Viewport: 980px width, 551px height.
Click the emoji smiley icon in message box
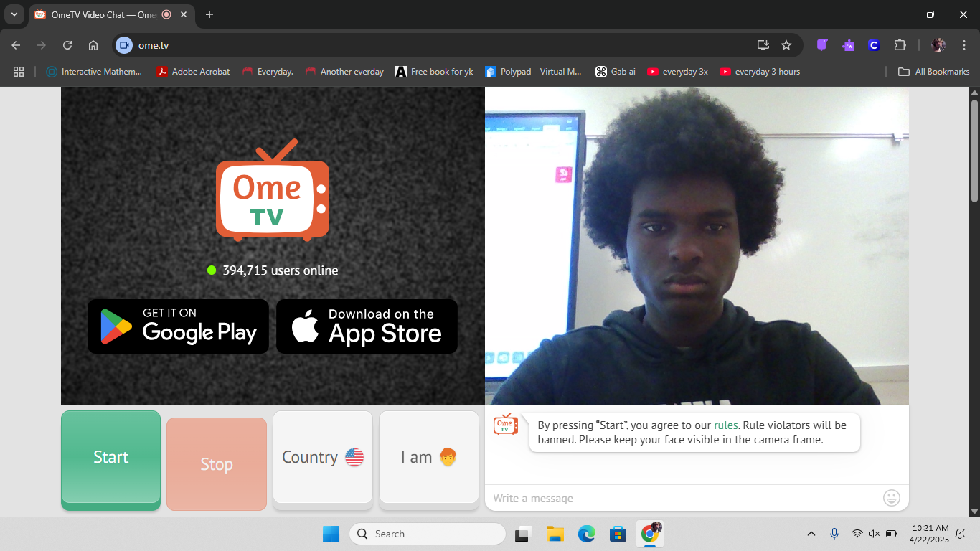pos(891,498)
